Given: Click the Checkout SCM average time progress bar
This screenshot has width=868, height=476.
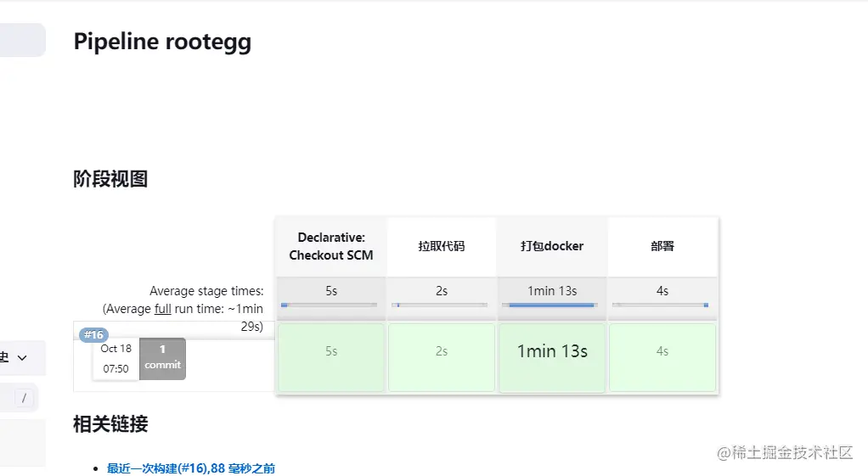Looking at the screenshot, I should tap(330, 305).
